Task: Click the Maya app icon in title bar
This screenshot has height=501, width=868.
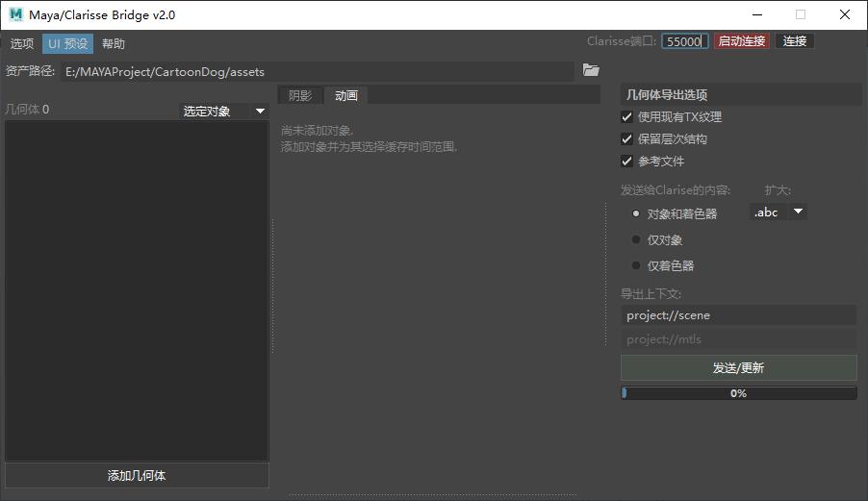Action: click(15, 14)
